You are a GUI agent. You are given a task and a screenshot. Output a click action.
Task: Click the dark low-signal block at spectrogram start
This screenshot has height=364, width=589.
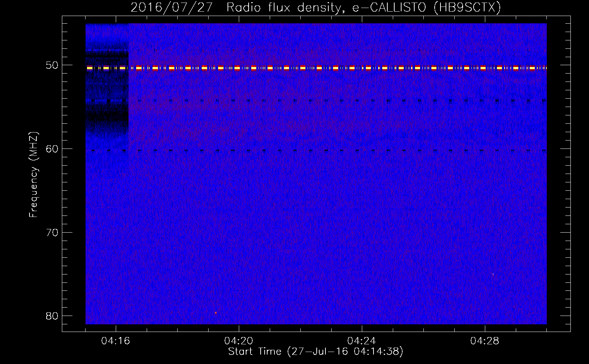tap(107, 86)
